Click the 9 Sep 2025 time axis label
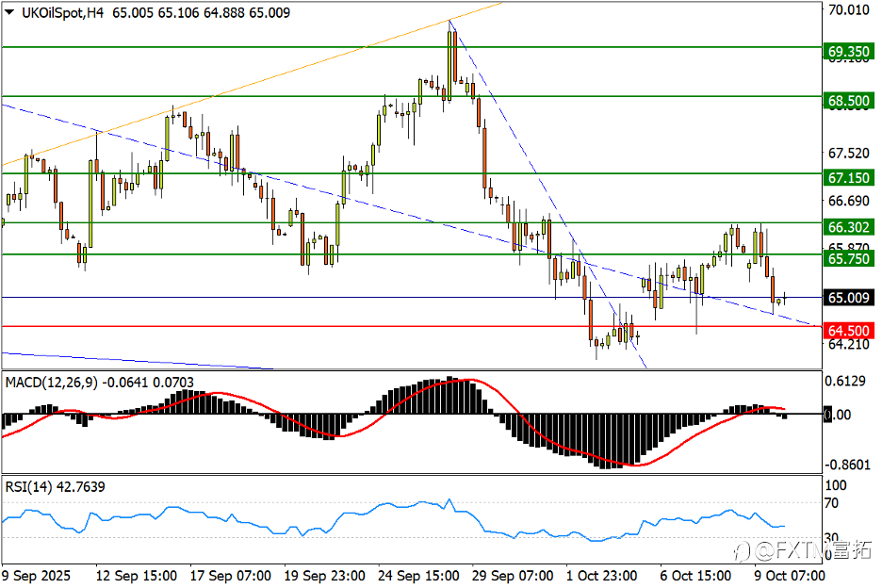Screen dimensions: 882x588 [x=37, y=576]
